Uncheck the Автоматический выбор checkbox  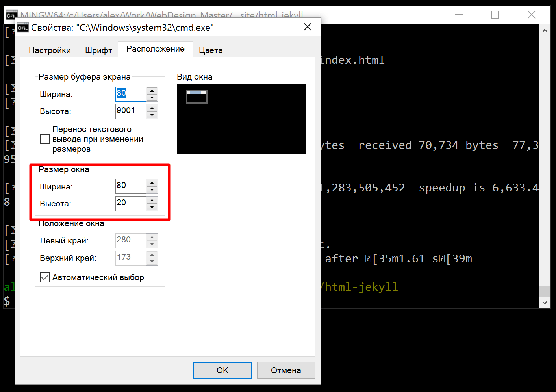tap(45, 277)
